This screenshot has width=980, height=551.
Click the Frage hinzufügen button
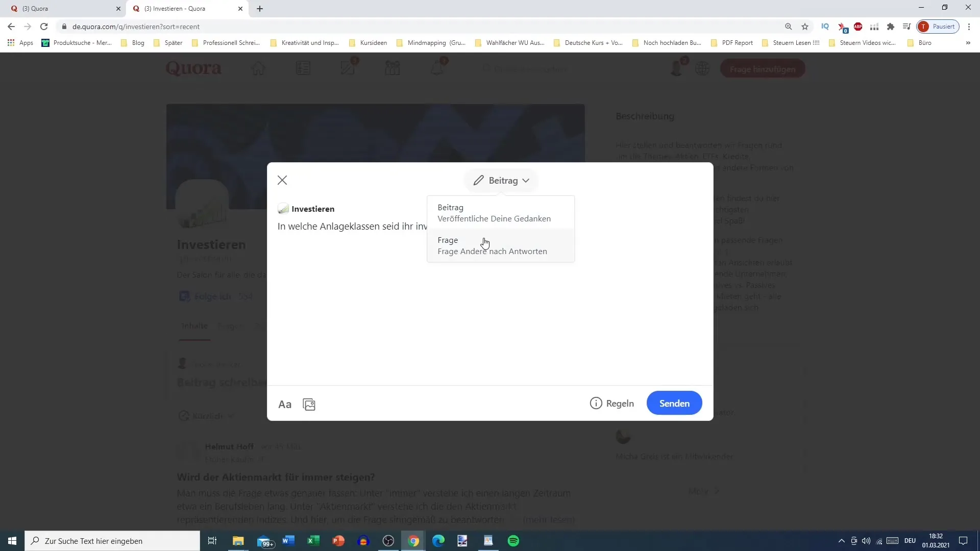tap(763, 69)
